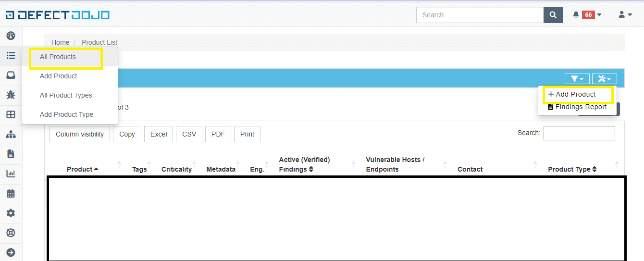
Task: Open Metrics bar chart sidebar icon
Action: [11, 174]
